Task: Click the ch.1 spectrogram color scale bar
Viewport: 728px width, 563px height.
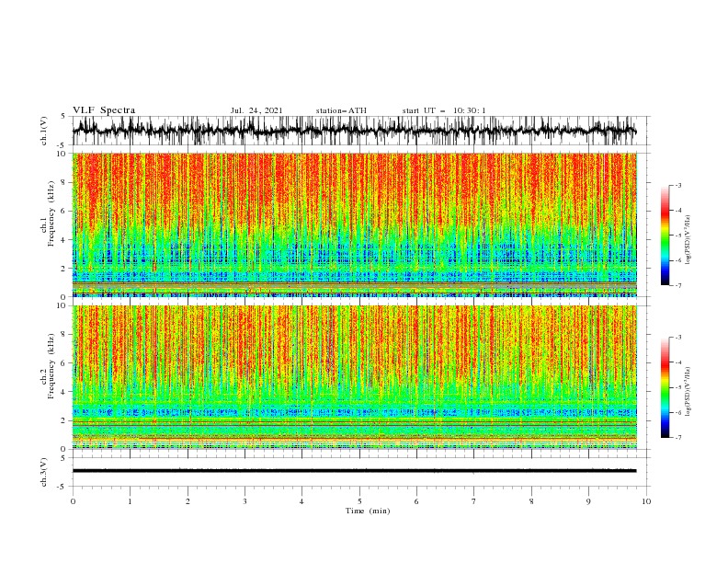Action: click(665, 236)
